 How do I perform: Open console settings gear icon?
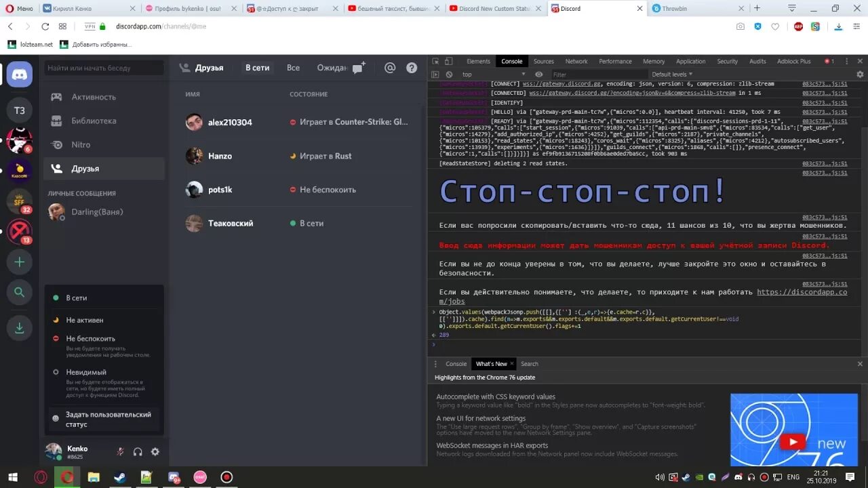(x=860, y=75)
